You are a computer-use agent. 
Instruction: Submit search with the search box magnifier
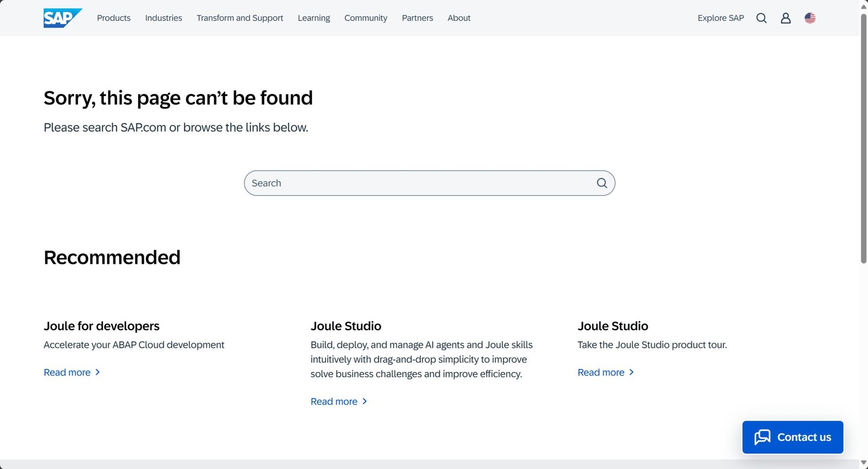coord(602,183)
